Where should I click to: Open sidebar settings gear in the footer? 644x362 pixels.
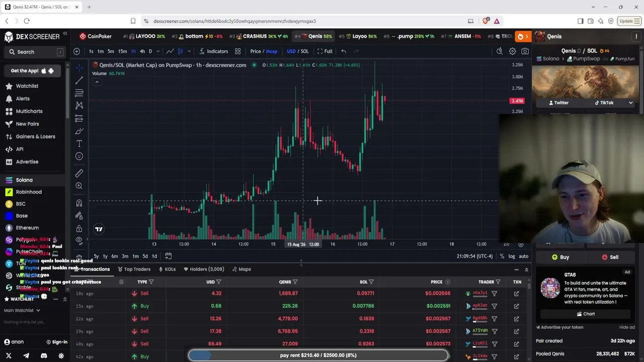[x=61, y=356]
